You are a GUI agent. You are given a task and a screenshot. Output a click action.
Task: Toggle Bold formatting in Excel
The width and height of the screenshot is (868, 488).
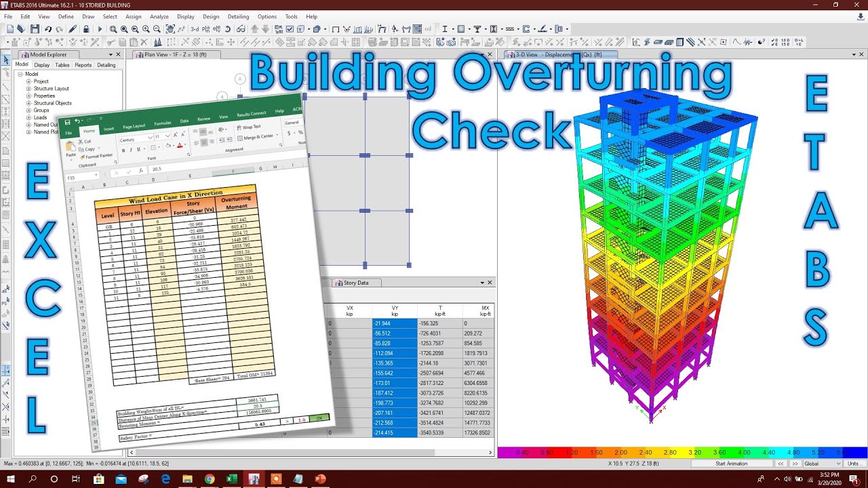(x=123, y=150)
